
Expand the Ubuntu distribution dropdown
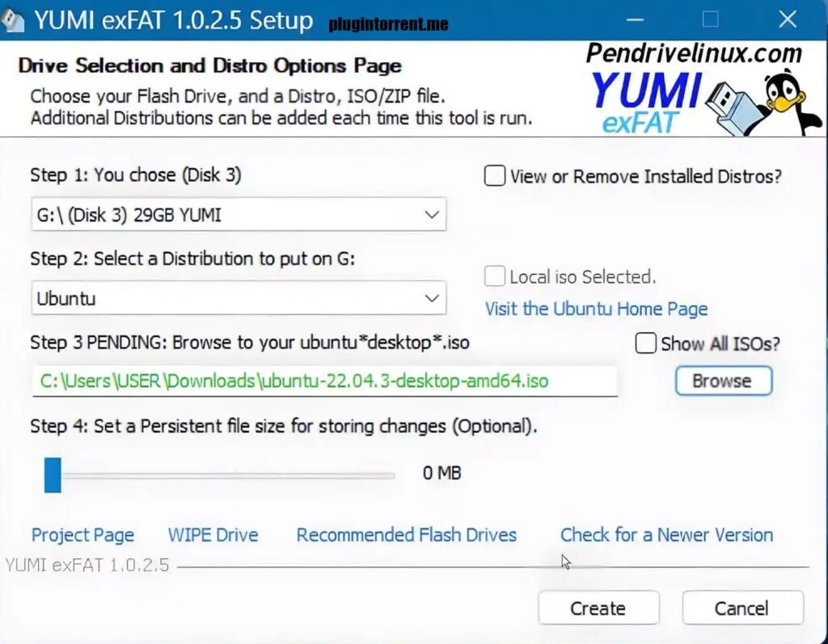[239, 298]
